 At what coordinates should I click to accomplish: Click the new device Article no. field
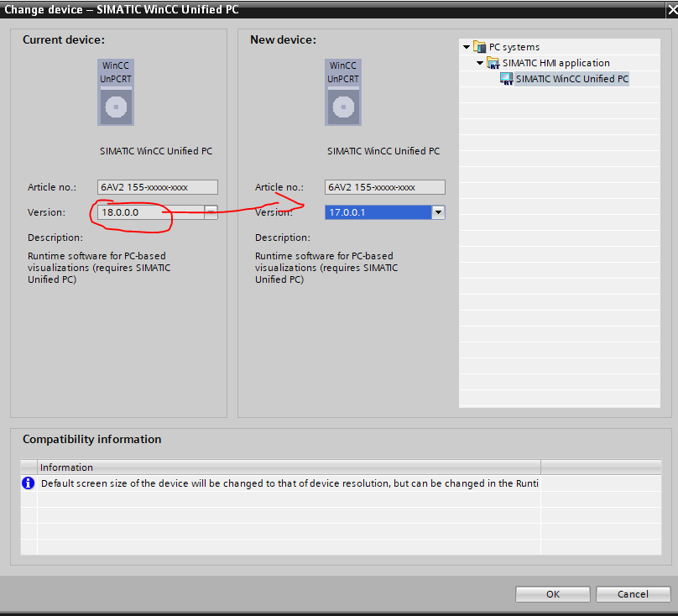pyautogui.click(x=385, y=187)
